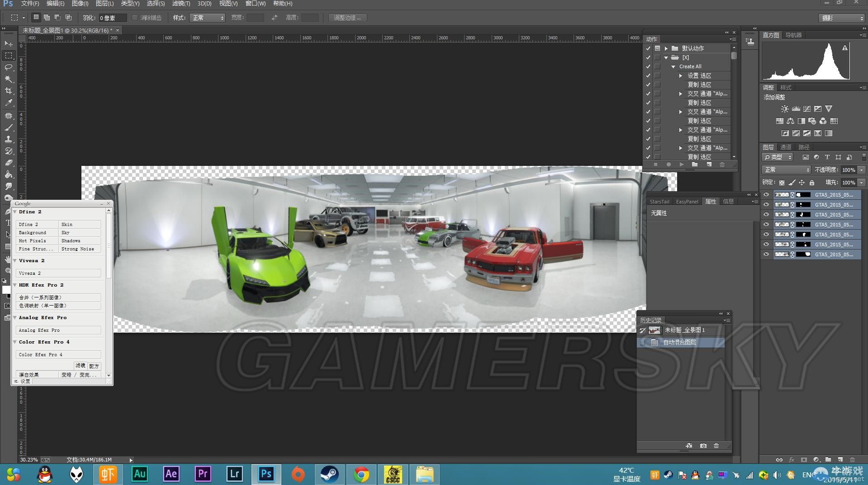Pick the Eyedropper tool
868x485 pixels.
(x=9, y=103)
